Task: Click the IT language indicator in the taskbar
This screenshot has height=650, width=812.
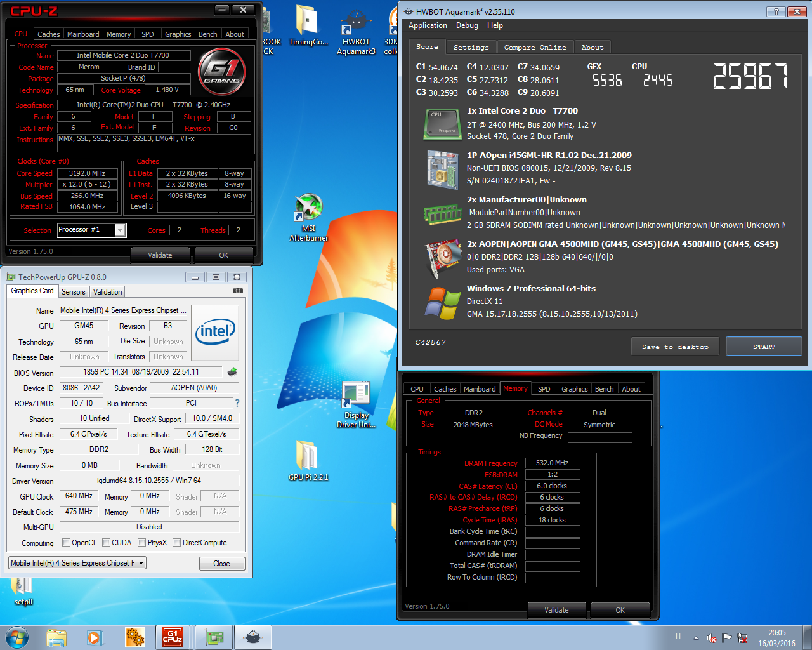Action: (679, 636)
